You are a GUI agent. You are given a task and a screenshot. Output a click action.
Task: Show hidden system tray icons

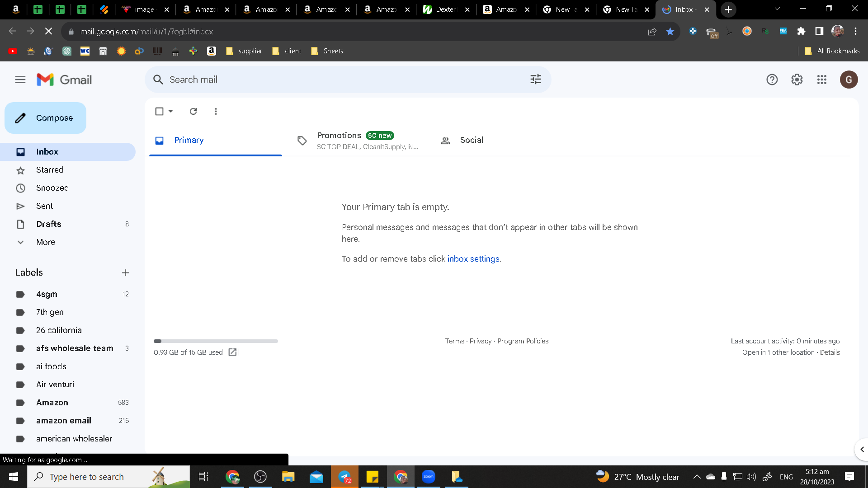coord(697,477)
